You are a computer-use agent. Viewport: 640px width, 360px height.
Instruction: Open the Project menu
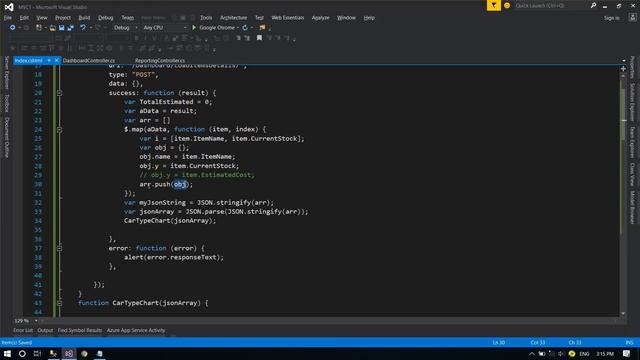pos(62,18)
